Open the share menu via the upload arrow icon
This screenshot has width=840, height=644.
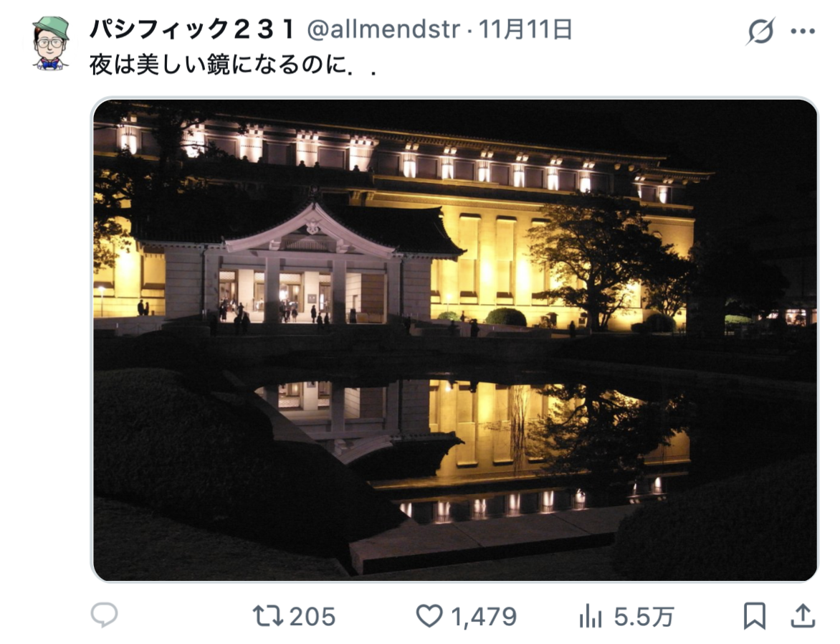coord(803,615)
